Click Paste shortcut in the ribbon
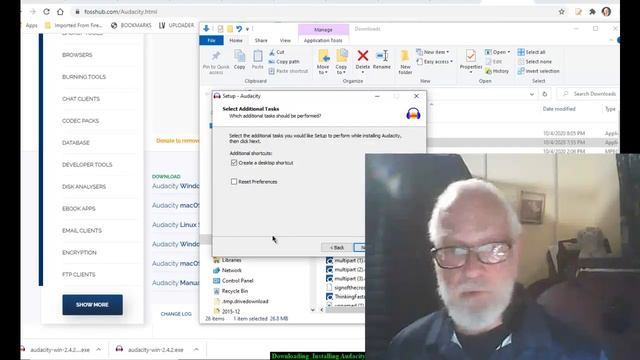640x360 pixels. [288, 71]
